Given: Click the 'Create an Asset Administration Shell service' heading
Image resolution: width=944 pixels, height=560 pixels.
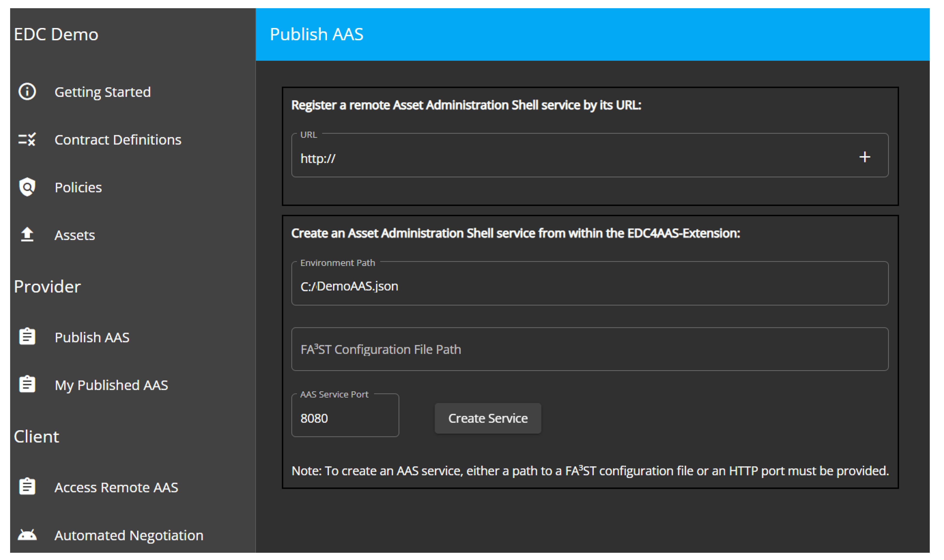Looking at the screenshot, I should [515, 233].
